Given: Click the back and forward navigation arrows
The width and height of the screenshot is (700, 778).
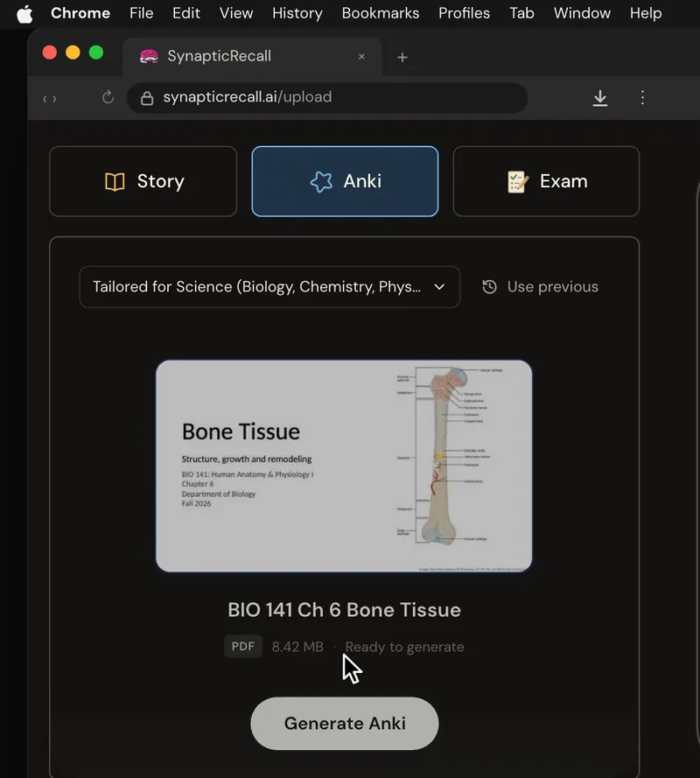Looking at the screenshot, I should (50, 99).
